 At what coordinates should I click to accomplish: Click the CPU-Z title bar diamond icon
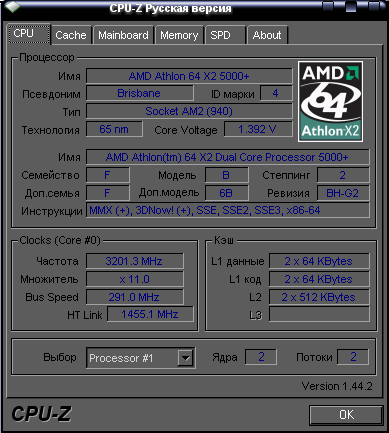click(x=13, y=7)
